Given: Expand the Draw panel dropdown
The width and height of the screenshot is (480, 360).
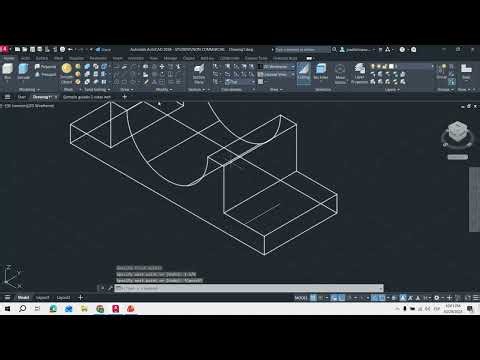Looking at the screenshot, I should point(127,89).
